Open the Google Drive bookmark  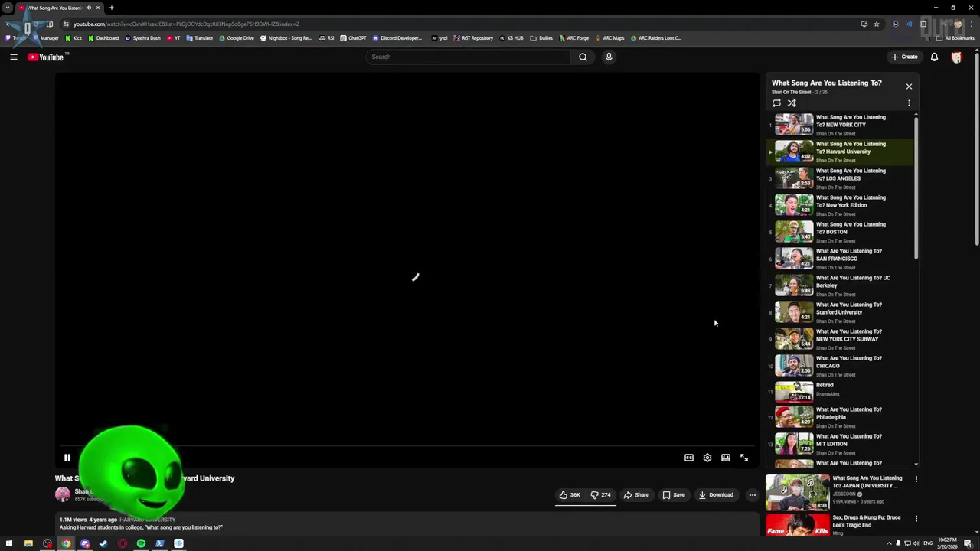[x=237, y=38]
